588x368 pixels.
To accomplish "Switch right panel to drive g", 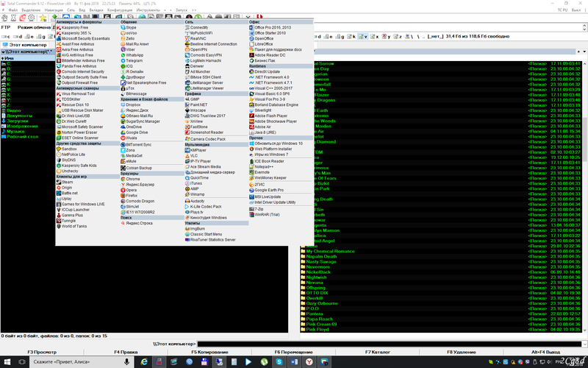I will pos(340,36).
